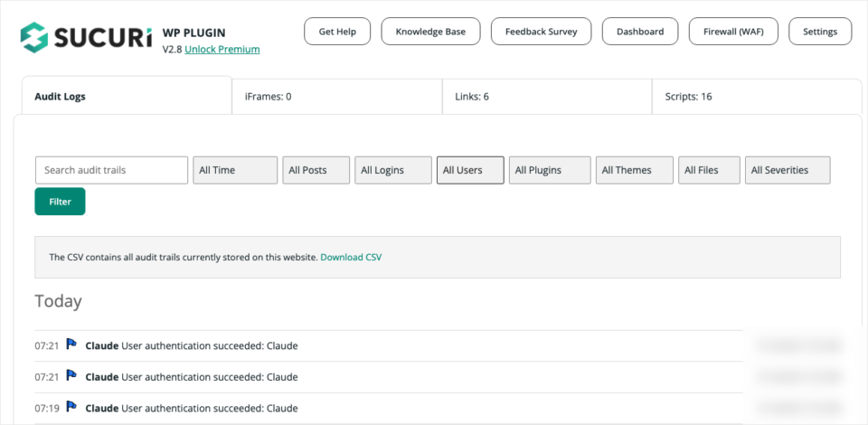The height and width of the screenshot is (425, 868).
Task: Open the All Logins dropdown
Action: click(x=393, y=170)
